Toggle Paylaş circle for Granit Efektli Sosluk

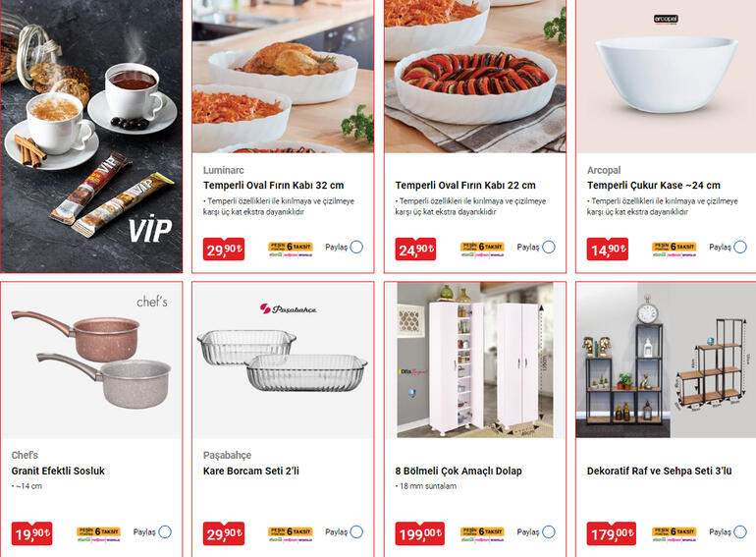(165, 531)
